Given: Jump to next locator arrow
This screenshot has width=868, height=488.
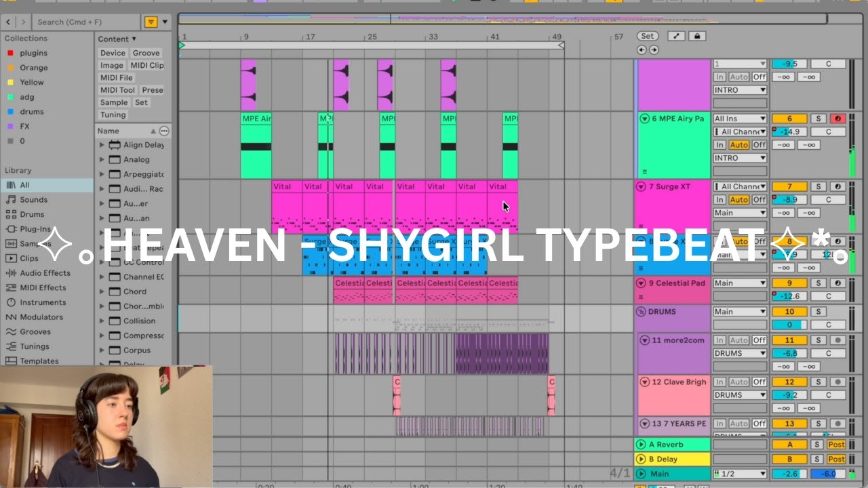Looking at the screenshot, I should pyautogui.click(x=654, y=49).
